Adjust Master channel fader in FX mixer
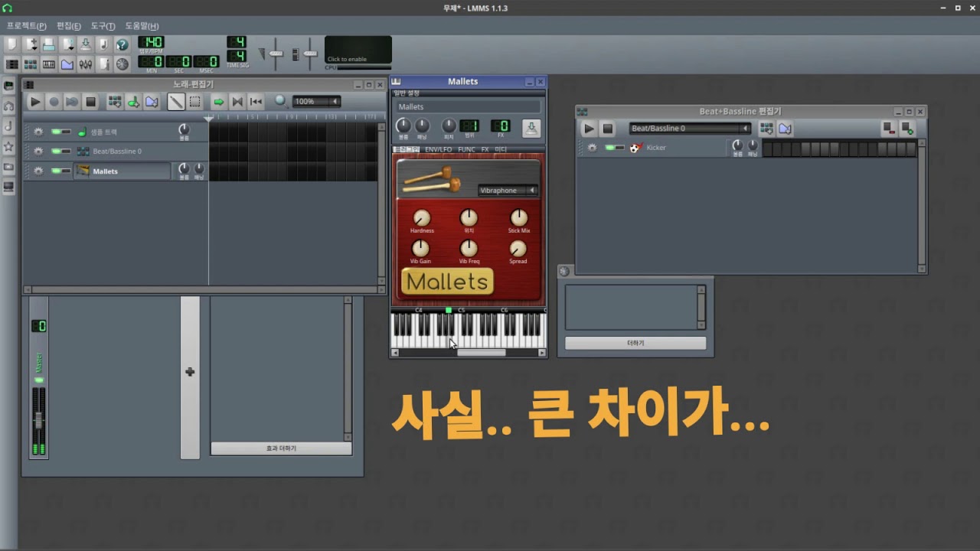The height and width of the screenshot is (551, 980). coord(38,420)
